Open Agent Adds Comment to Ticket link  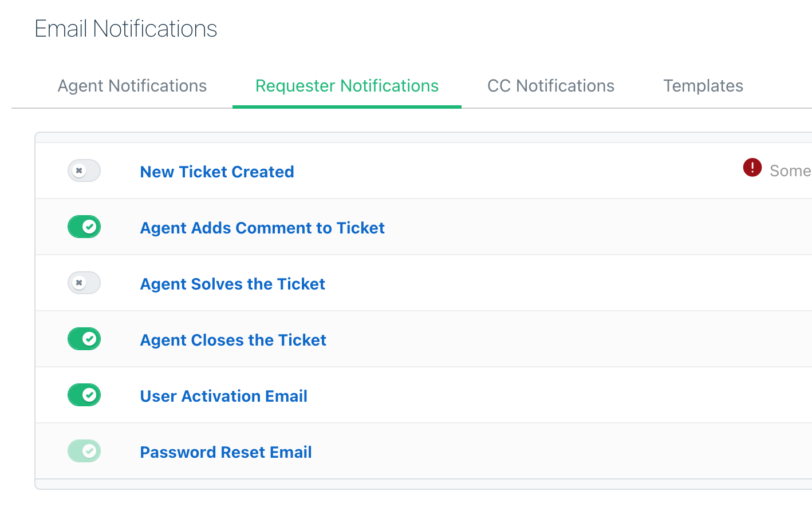point(262,228)
